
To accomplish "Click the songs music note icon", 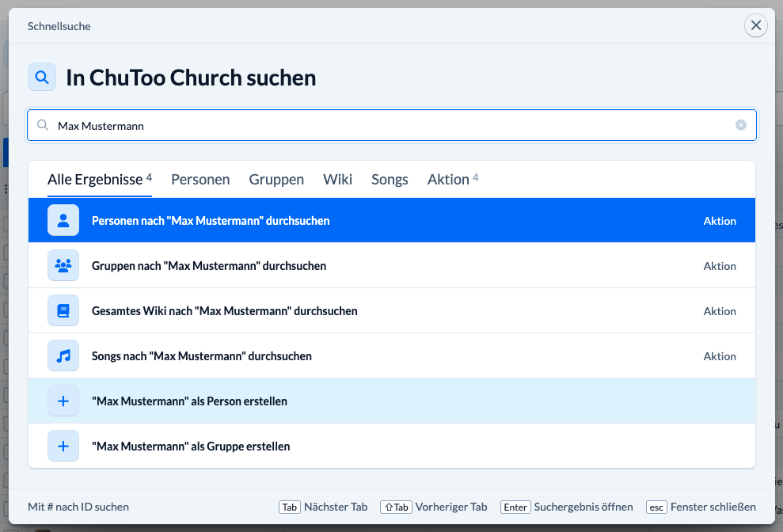I will pos(63,356).
